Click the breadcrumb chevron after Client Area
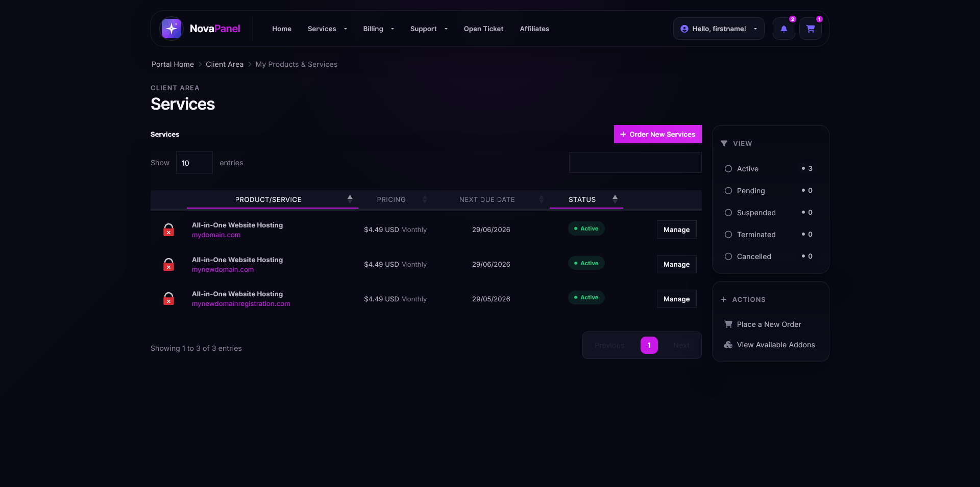Viewport: 980px width, 487px height. 250,64
